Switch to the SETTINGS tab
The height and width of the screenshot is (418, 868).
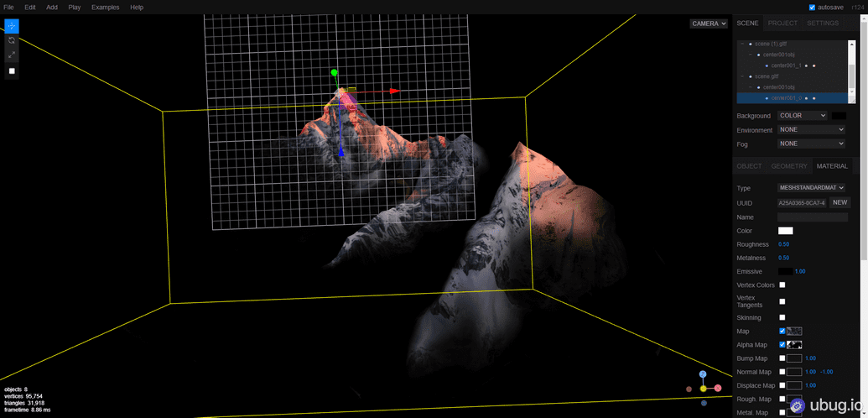[823, 24]
